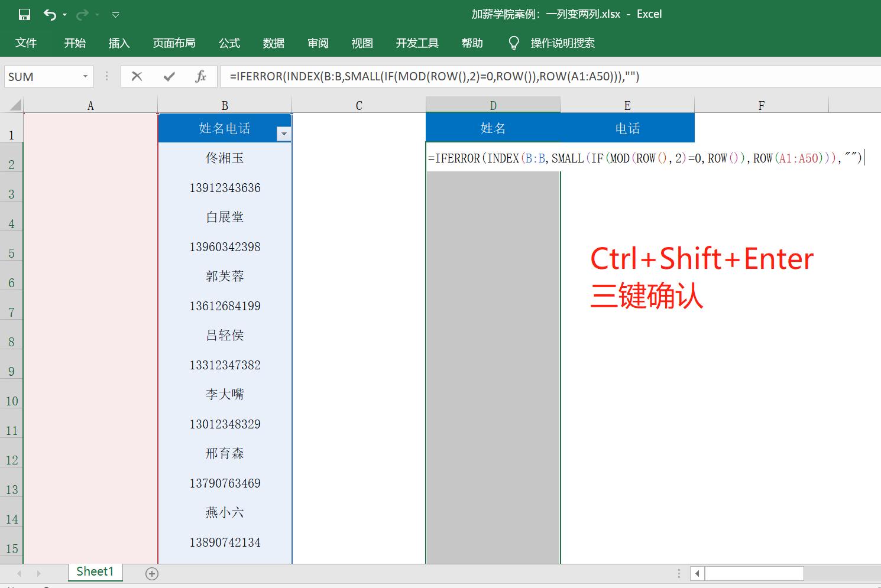Expand the Quick Access Toolbar customize dropdown
Viewport: 881px width, 588px height.
click(x=115, y=14)
